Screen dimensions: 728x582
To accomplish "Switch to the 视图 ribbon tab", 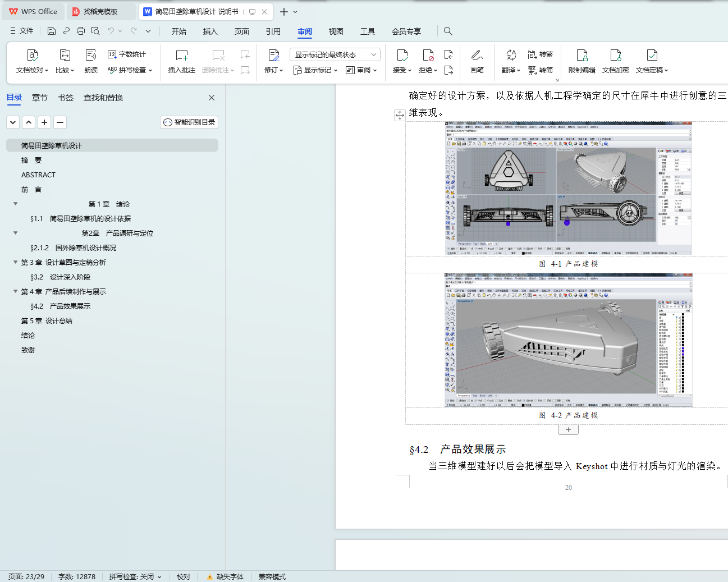I will point(336,31).
